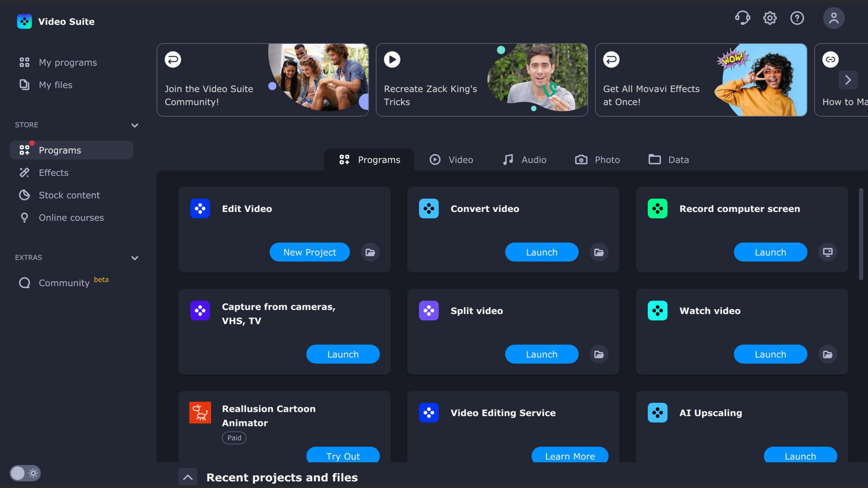Click screen capture icon beside Record computer screen Launch

tap(828, 252)
